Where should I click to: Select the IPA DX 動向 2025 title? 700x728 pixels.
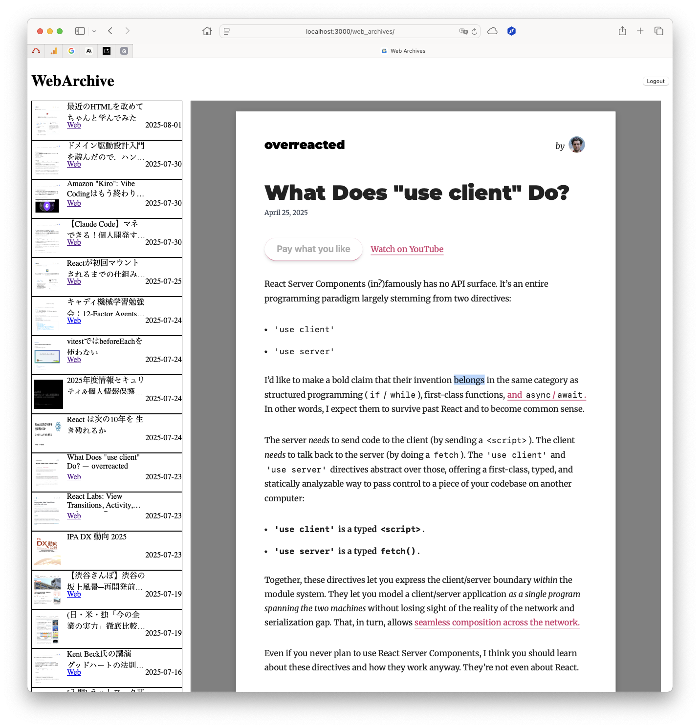point(97,537)
